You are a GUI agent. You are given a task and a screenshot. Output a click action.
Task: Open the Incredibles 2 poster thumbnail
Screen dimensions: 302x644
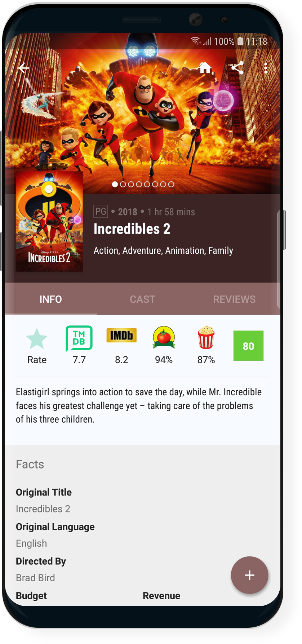pyautogui.click(x=49, y=221)
